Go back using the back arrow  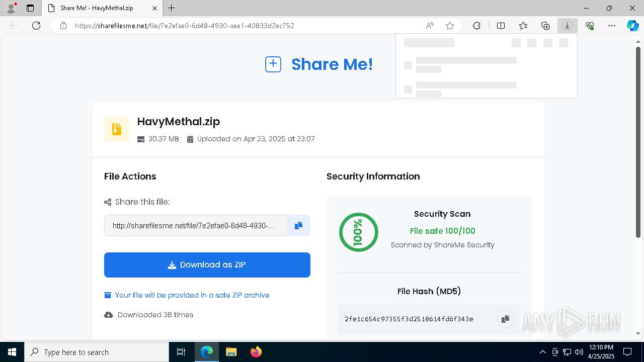click(x=14, y=26)
